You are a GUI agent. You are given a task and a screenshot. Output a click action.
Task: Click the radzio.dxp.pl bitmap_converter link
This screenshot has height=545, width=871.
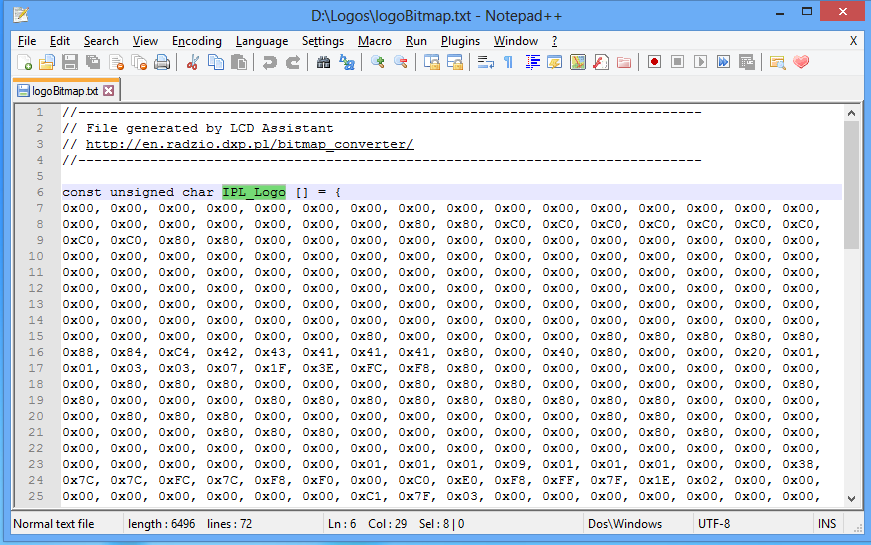pos(249,144)
